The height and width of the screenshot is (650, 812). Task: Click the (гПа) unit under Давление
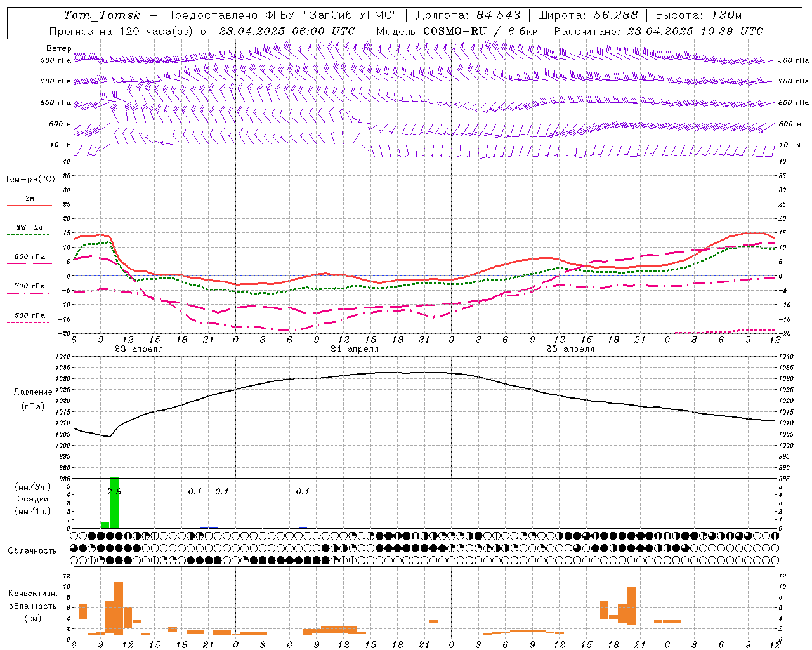pos(32,407)
